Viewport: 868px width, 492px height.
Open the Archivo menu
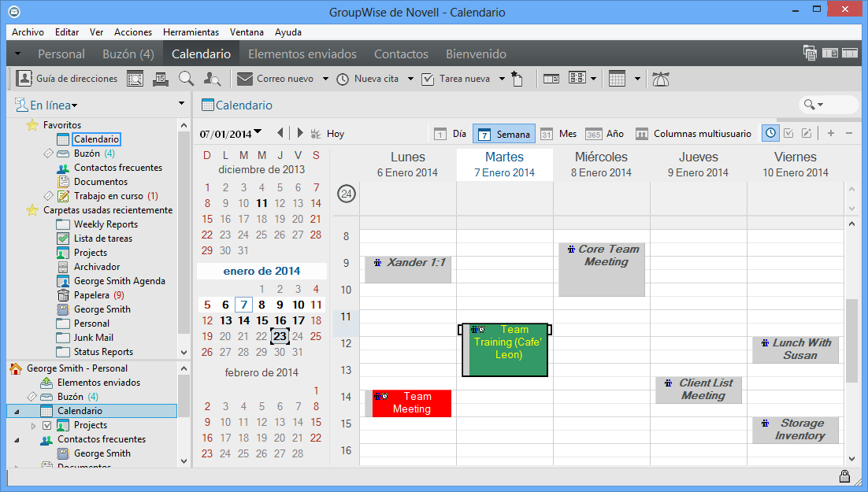[28, 32]
